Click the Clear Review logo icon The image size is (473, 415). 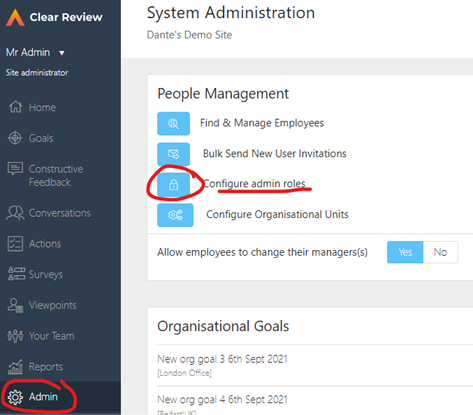(15, 17)
